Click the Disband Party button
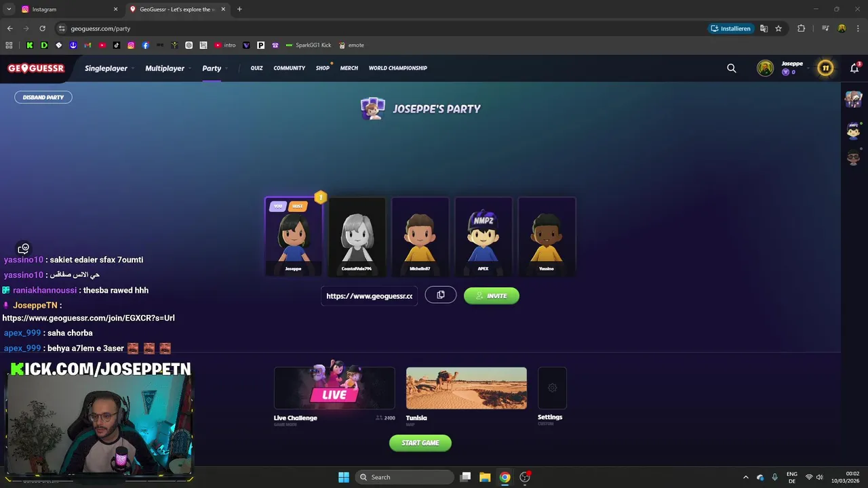The height and width of the screenshot is (488, 868). 43,97
